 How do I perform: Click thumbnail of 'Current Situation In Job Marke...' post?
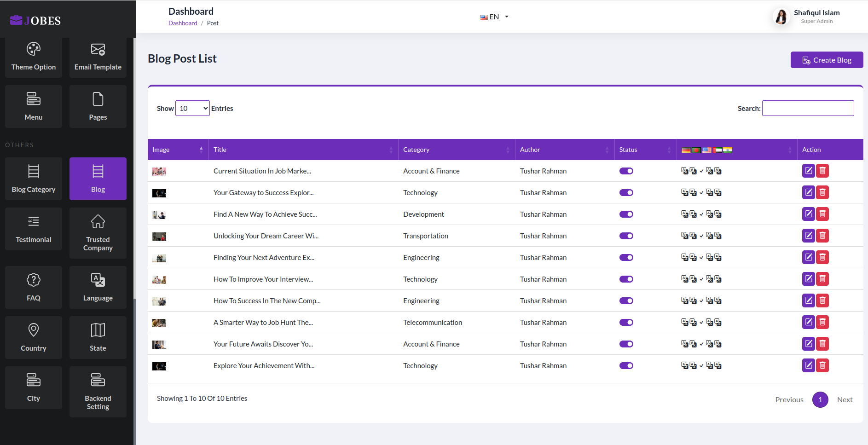click(159, 171)
